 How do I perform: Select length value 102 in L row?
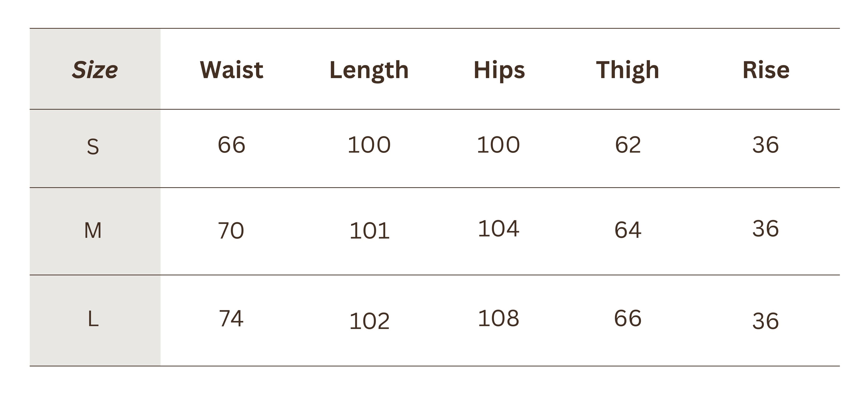369,321
